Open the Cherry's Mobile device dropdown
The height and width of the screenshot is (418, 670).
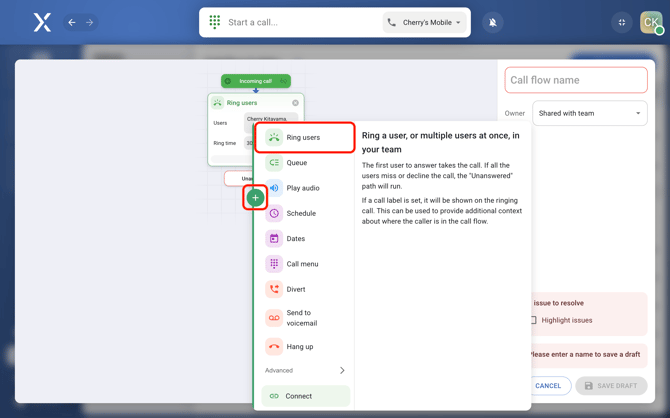pos(425,22)
